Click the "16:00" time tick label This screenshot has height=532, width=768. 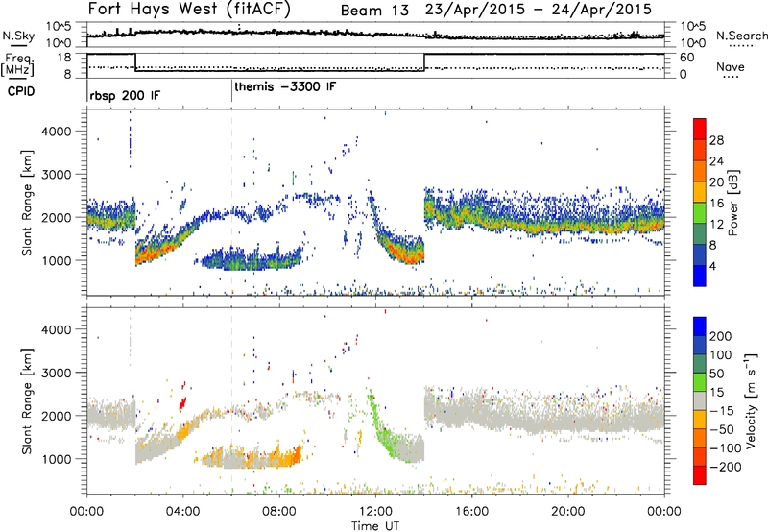tap(471, 512)
